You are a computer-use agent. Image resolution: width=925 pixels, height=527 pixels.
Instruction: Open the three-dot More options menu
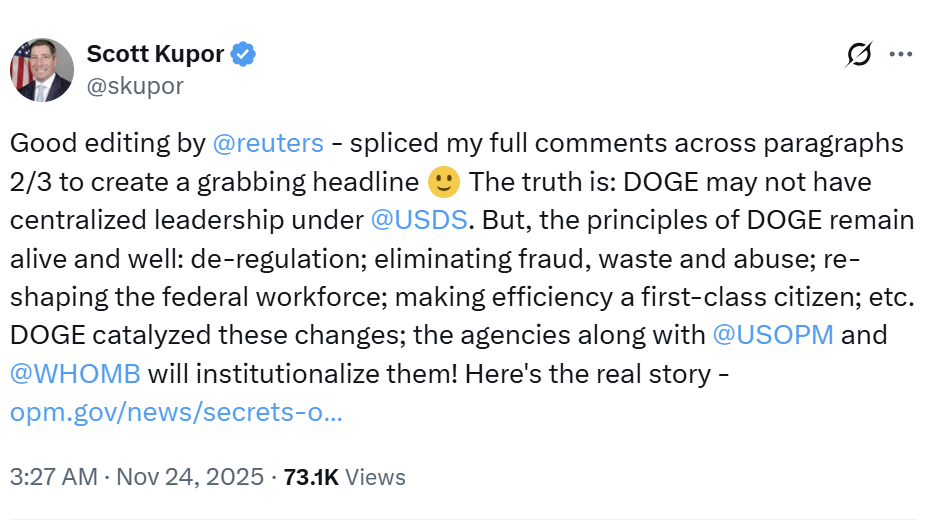click(901, 55)
